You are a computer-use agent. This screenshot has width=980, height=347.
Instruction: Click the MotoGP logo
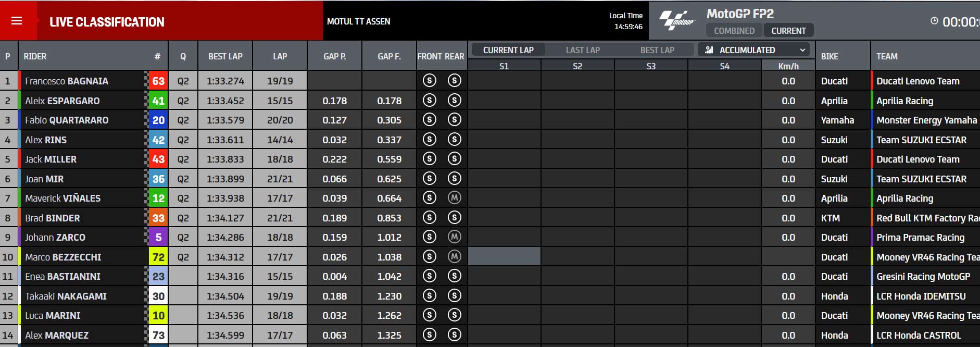click(x=676, y=21)
